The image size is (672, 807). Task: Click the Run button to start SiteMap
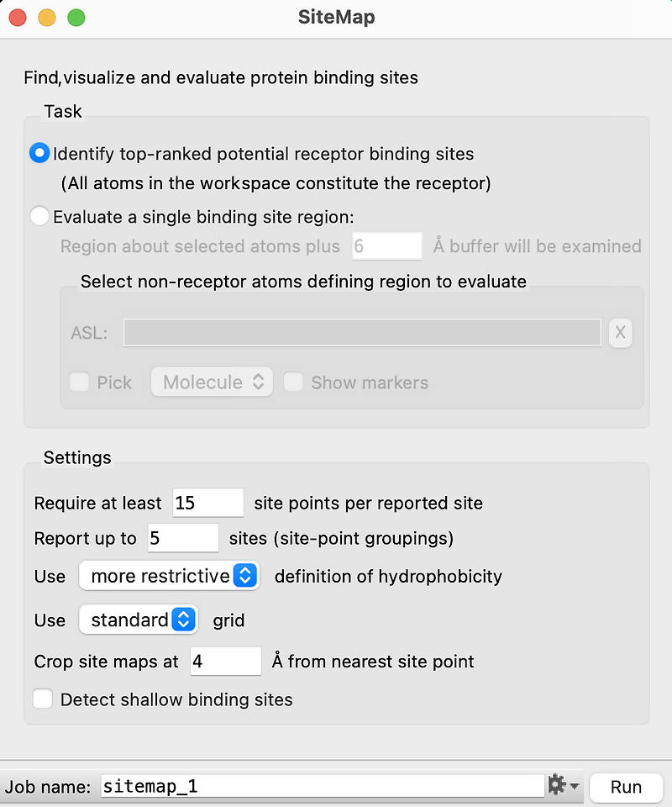tap(625, 787)
